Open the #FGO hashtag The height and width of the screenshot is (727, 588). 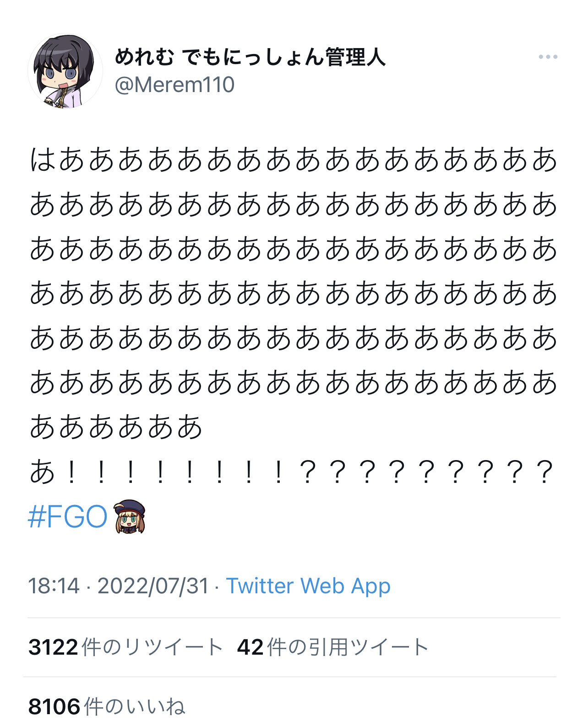pos(68,517)
